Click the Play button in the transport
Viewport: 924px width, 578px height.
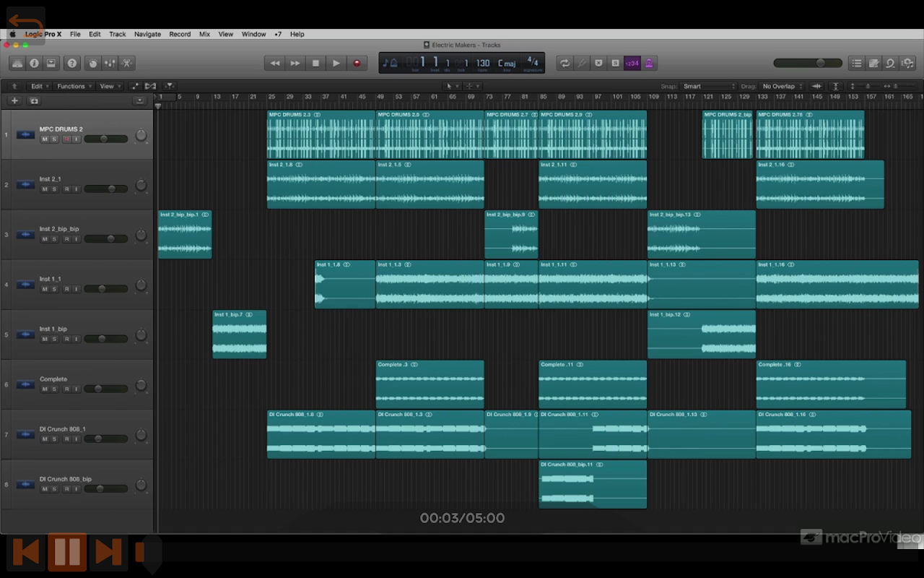pos(336,64)
